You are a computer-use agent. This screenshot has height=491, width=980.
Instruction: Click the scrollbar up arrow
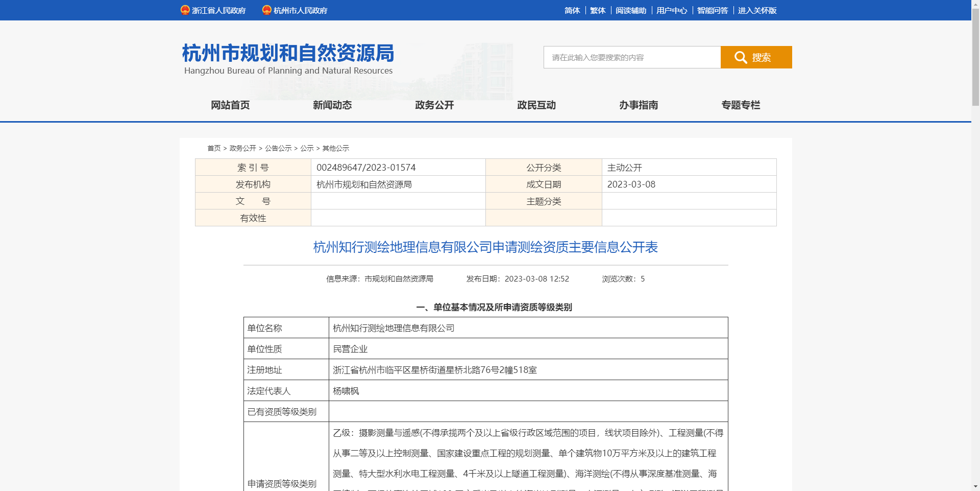[975, 4]
